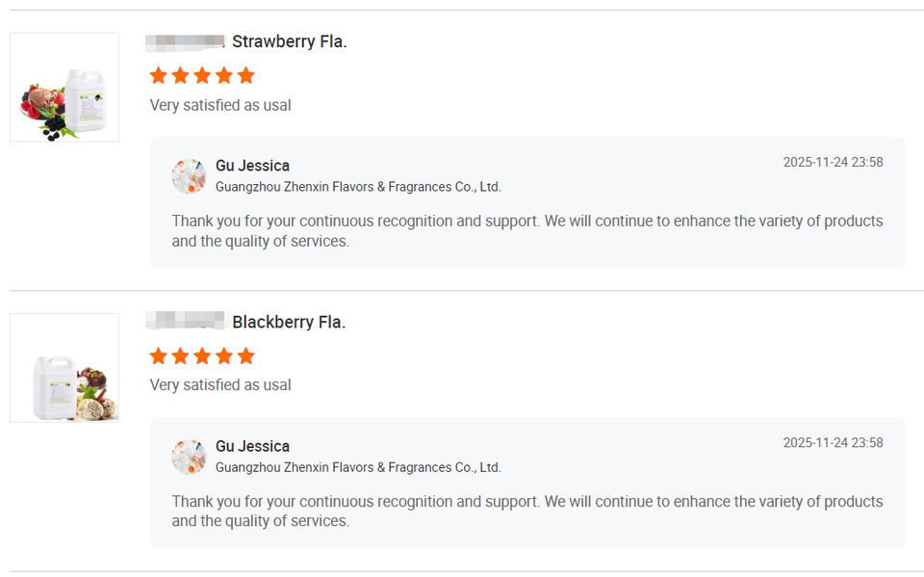Click the second reply's thank-you message text
The width and height of the screenshot is (924, 577).
tap(526, 511)
